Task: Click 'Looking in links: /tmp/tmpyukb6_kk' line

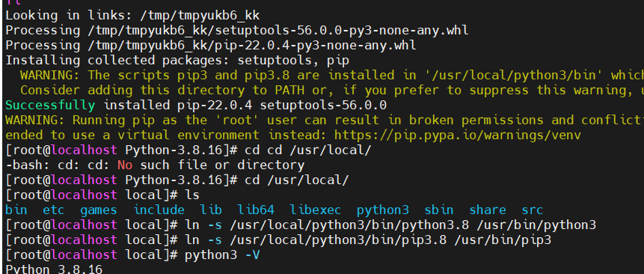Action: (x=132, y=15)
